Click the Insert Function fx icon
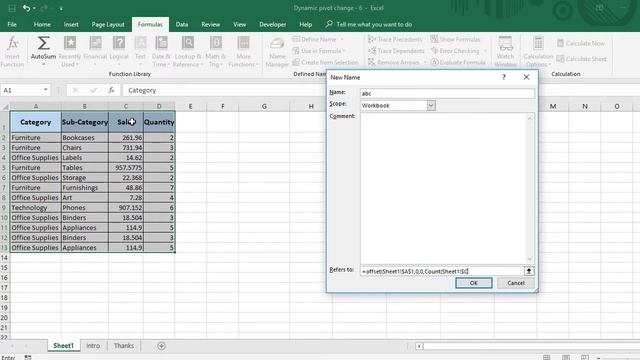The image size is (640, 360). pos(13,43)
